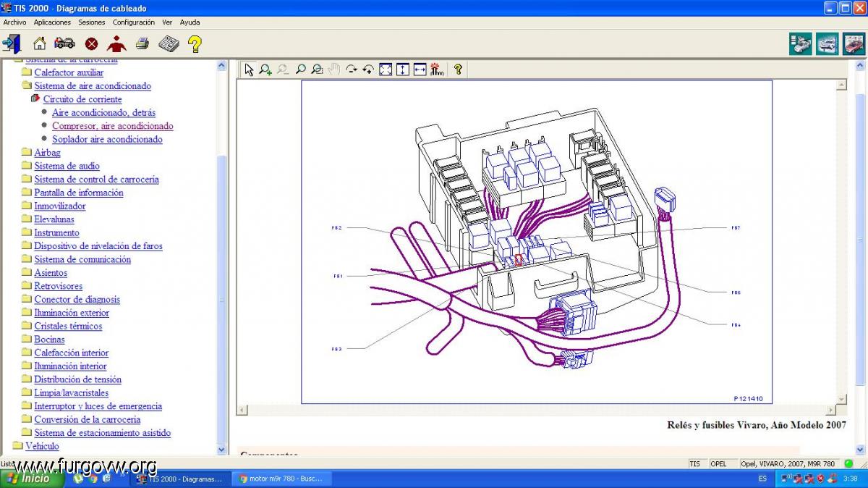Open Sistema de comunicación link
The width and height of the screenshot is (868, 488).
82,259
